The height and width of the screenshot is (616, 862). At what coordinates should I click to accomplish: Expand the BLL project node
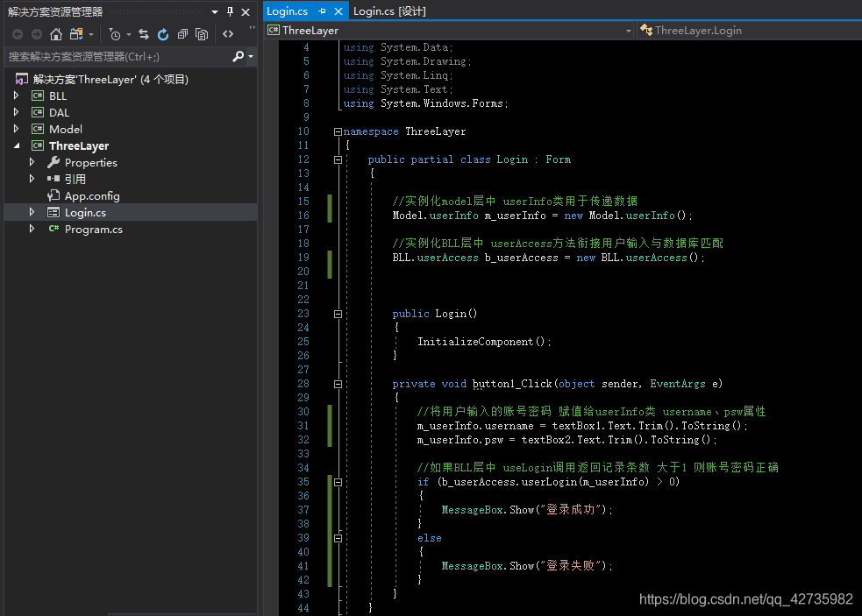tap(16, 96)
